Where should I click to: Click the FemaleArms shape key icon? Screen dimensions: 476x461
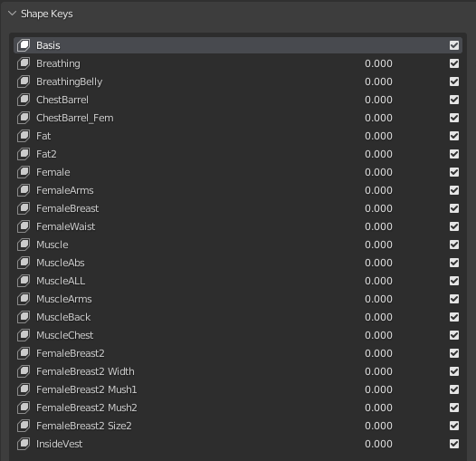click(24, 190)
